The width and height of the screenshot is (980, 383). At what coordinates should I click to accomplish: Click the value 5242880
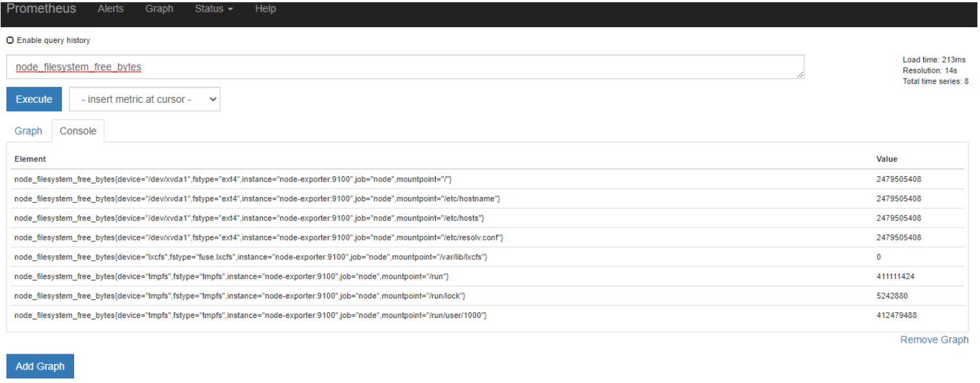point(892,296)
